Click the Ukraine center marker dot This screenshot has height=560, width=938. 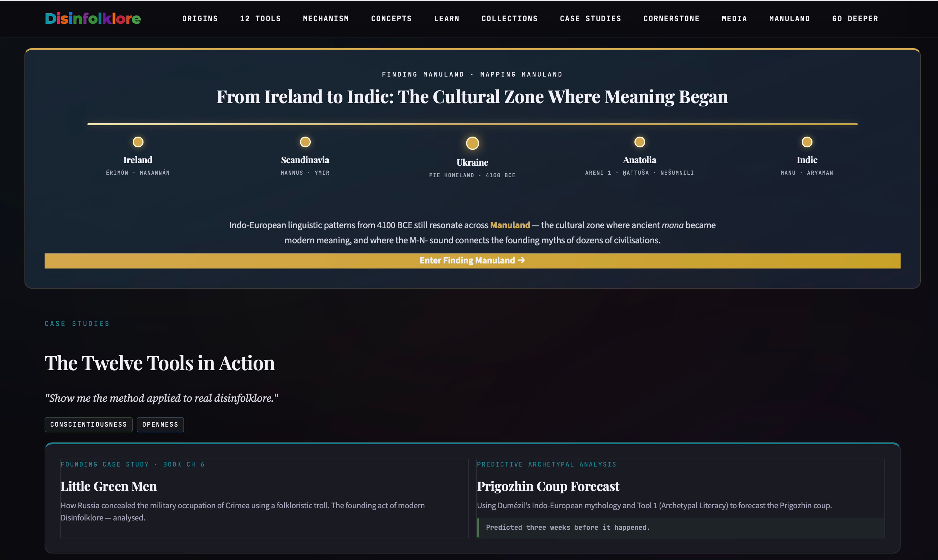(472, 143)
